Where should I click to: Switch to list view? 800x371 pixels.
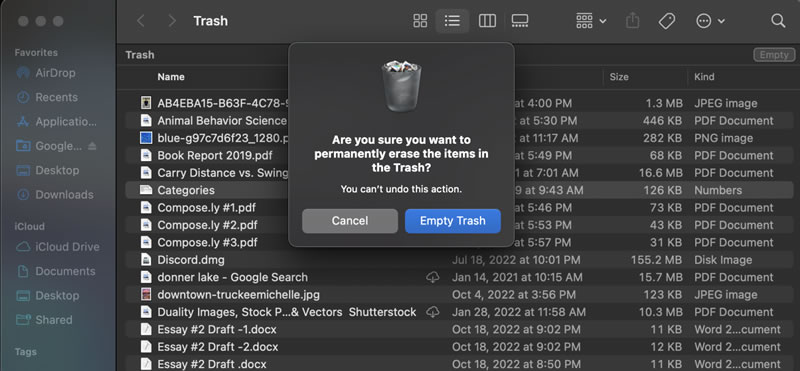point(452,21)
